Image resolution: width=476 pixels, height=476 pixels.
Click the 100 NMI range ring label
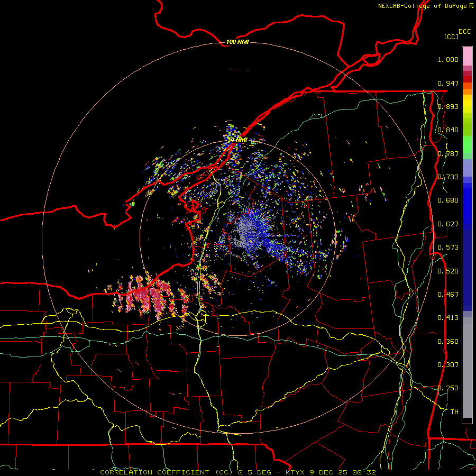click(x=237, y=42)
